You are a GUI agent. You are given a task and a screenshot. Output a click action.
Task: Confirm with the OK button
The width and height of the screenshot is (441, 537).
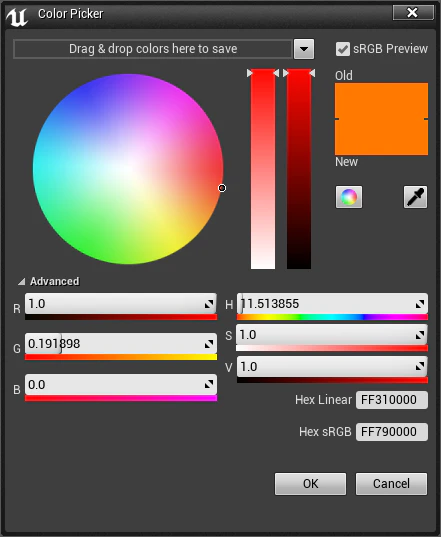[x=310, y=484]
